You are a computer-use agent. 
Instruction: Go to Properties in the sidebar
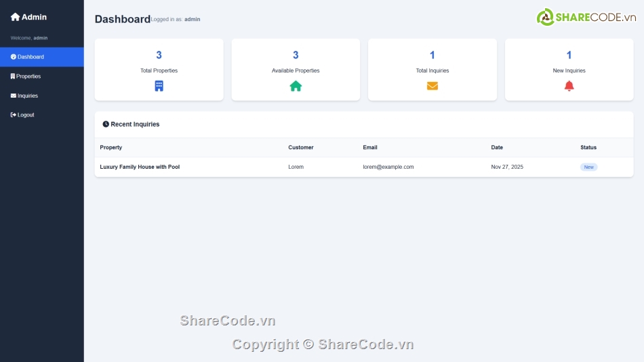[42, 76]
